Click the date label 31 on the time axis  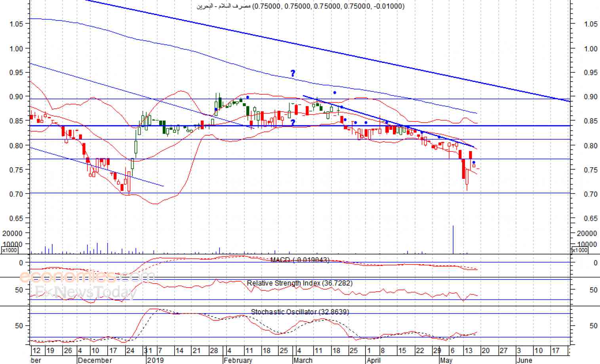coord(147,351)
